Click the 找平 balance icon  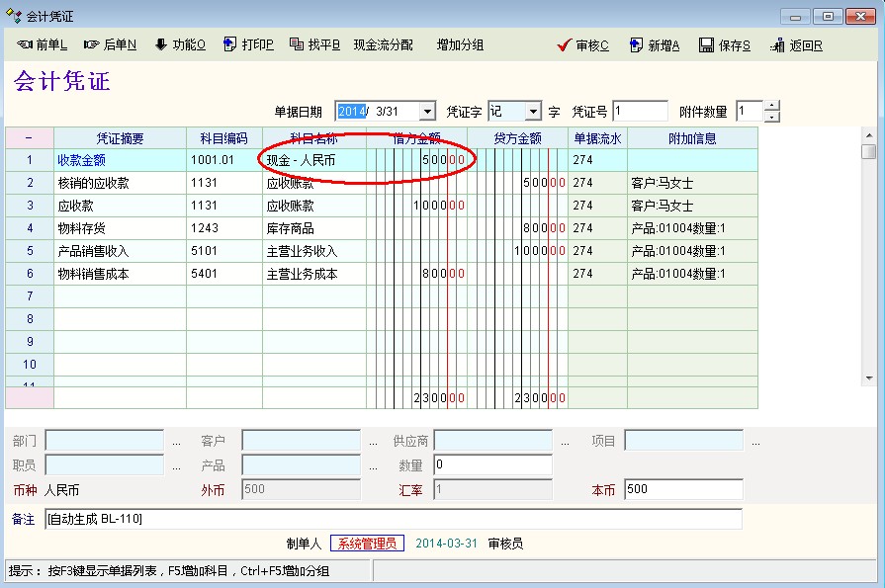click(296, 44)
